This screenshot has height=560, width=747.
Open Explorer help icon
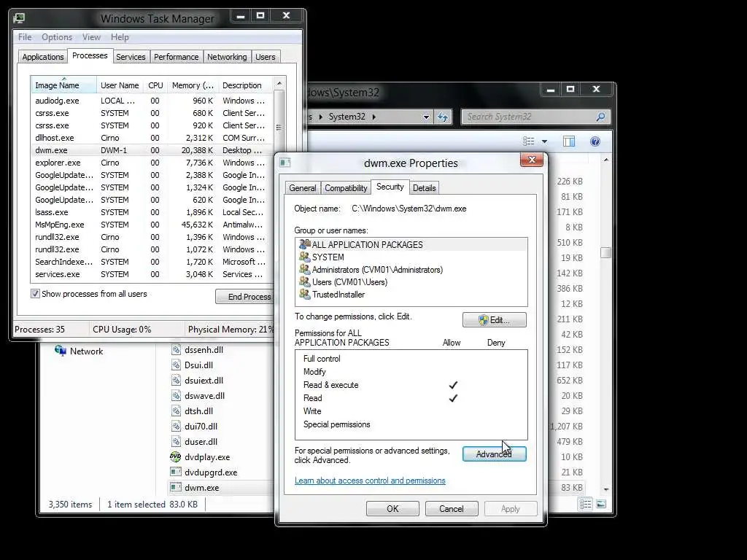pos(595,141)
